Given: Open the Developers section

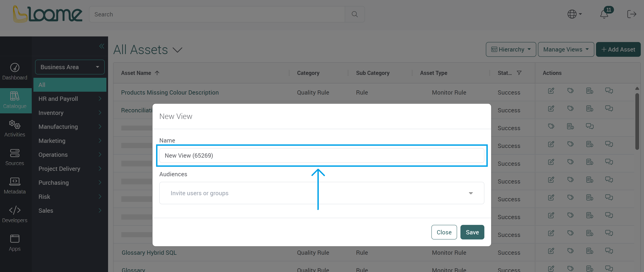Looking at the screenshot, I should pos(15,214).
